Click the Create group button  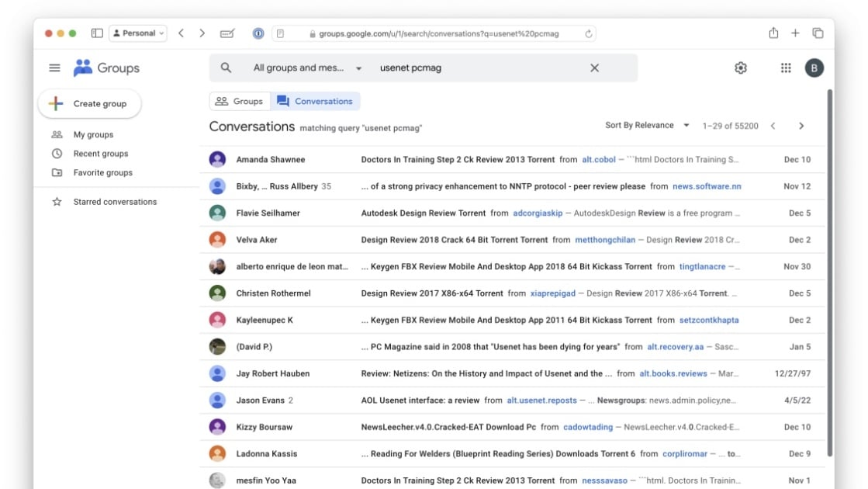89,103
